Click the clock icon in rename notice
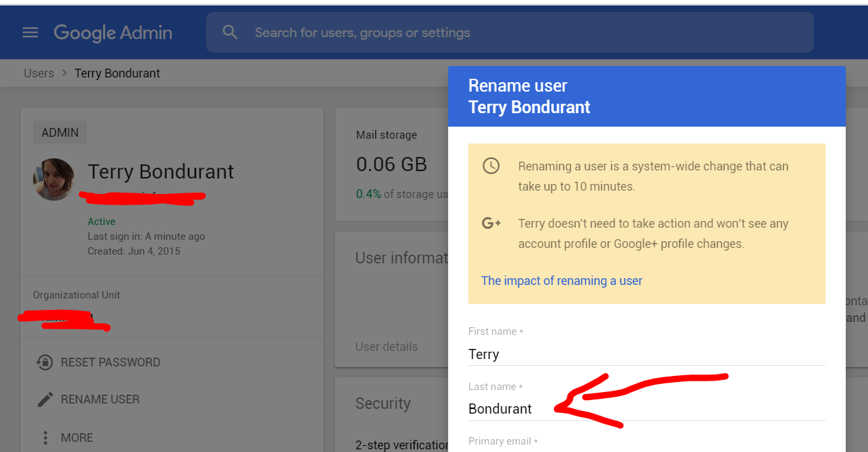This screenshot has height=452, width=868. [x=491, y=166]
